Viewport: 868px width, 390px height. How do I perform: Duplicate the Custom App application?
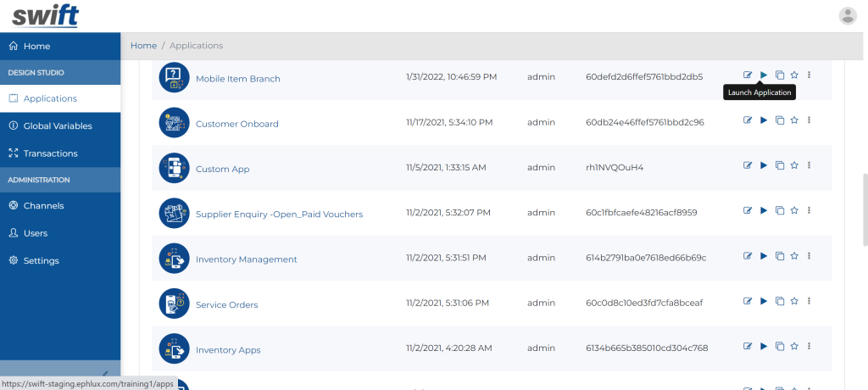[x=780, y=165]
